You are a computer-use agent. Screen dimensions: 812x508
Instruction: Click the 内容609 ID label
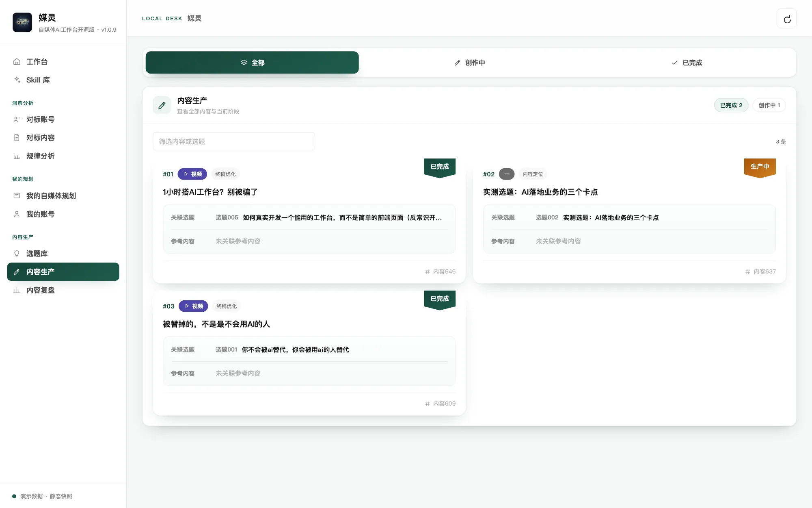tap(441, 404)
